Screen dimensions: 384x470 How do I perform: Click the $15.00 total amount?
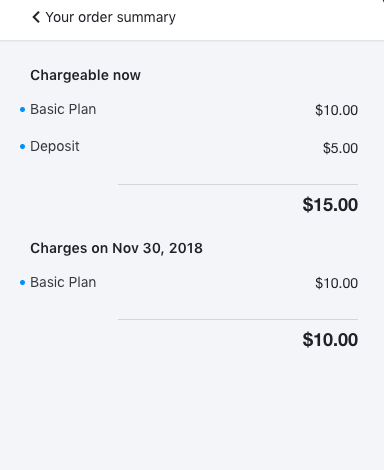330,205
